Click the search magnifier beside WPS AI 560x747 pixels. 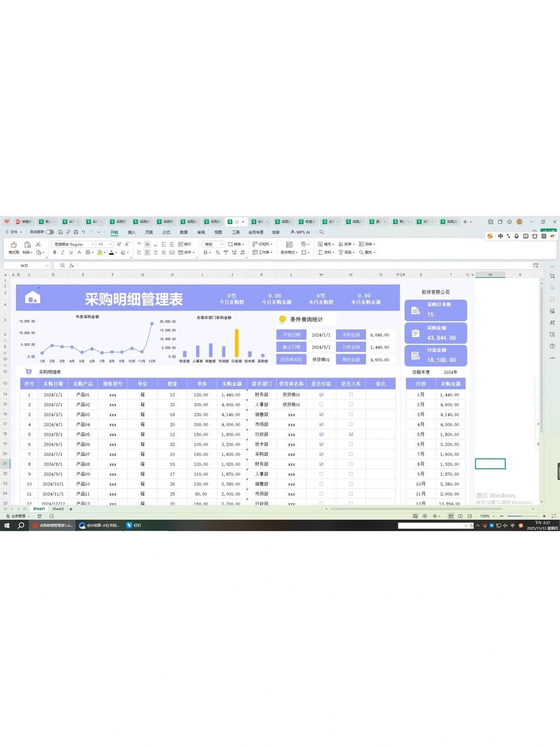pos(321,232)
